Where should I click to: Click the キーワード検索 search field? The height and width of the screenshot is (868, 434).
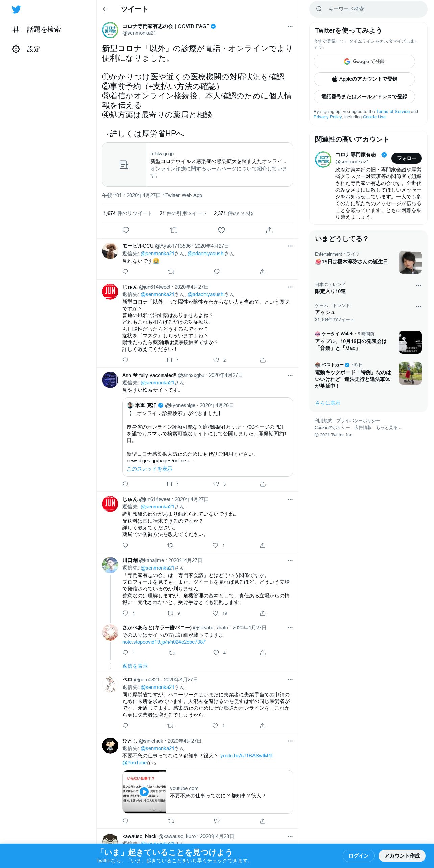click(x=368, y=9)
